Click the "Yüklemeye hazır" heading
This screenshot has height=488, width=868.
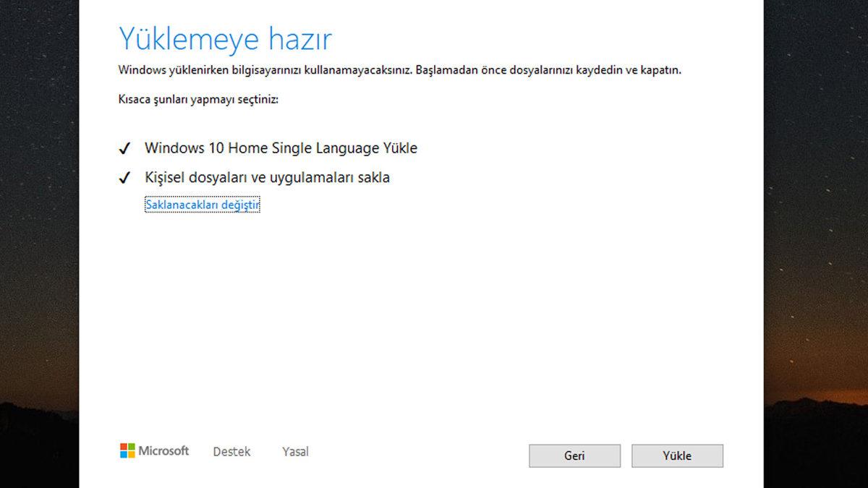224,38
